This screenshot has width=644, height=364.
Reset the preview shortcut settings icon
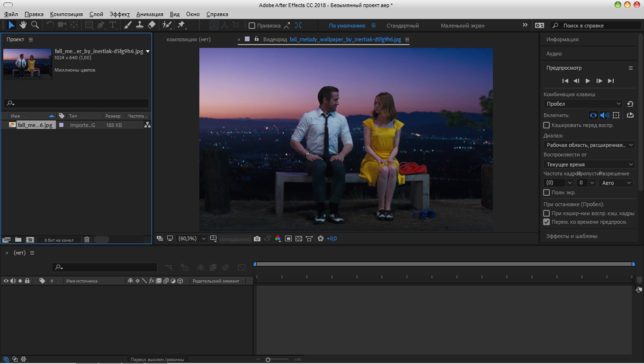(x=630, y=104)
